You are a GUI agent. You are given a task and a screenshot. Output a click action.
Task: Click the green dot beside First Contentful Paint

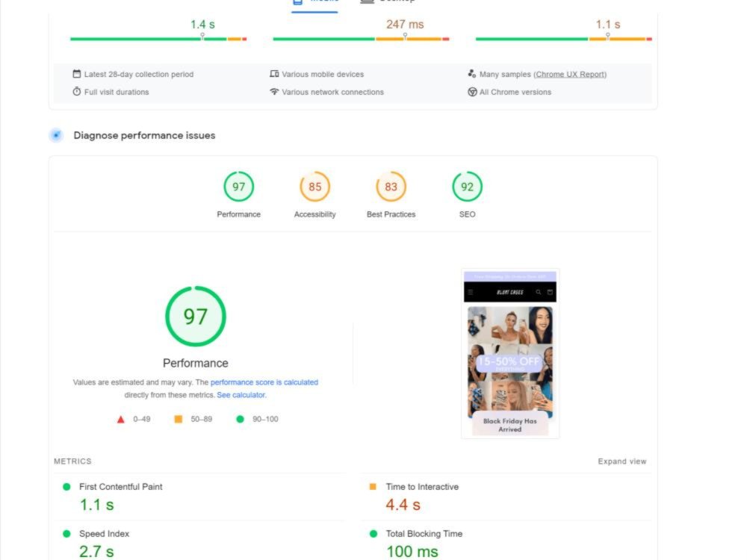(66, 487)
